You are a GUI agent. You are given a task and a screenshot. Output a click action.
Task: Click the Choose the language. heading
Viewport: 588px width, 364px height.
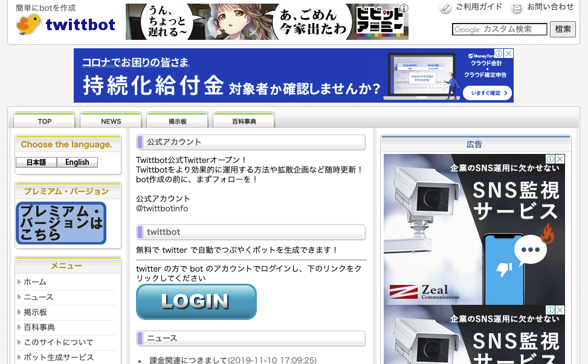pos(66,144)
